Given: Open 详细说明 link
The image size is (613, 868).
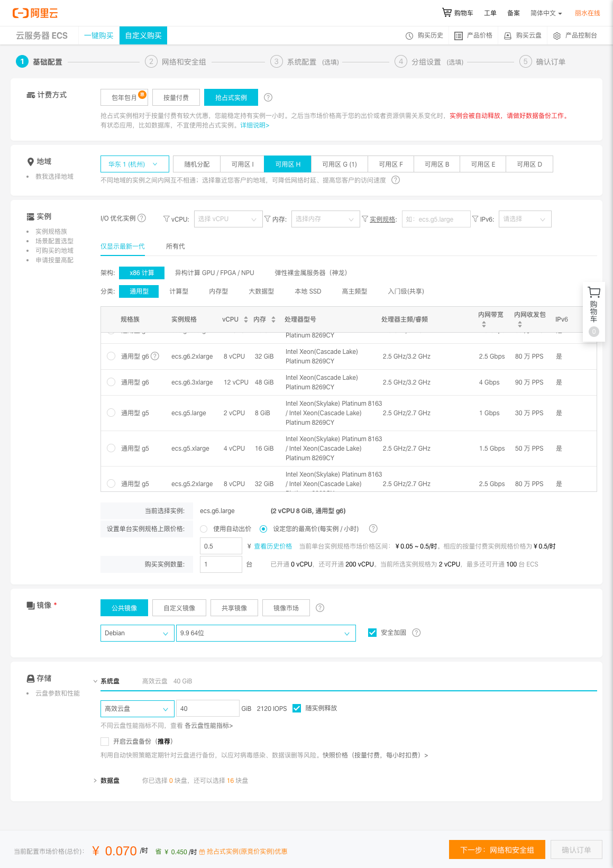Looking at the screenshot, I should pos(255,125).
